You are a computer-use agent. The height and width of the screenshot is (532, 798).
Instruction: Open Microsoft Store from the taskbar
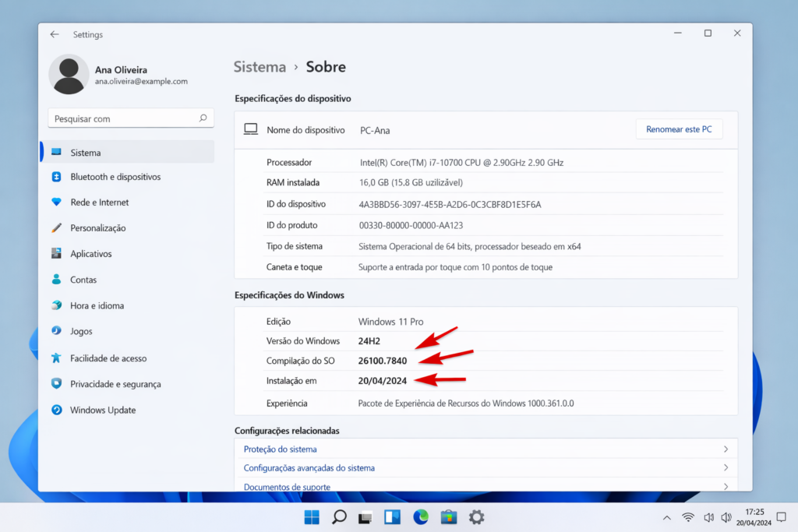click(x=448, y=516)
